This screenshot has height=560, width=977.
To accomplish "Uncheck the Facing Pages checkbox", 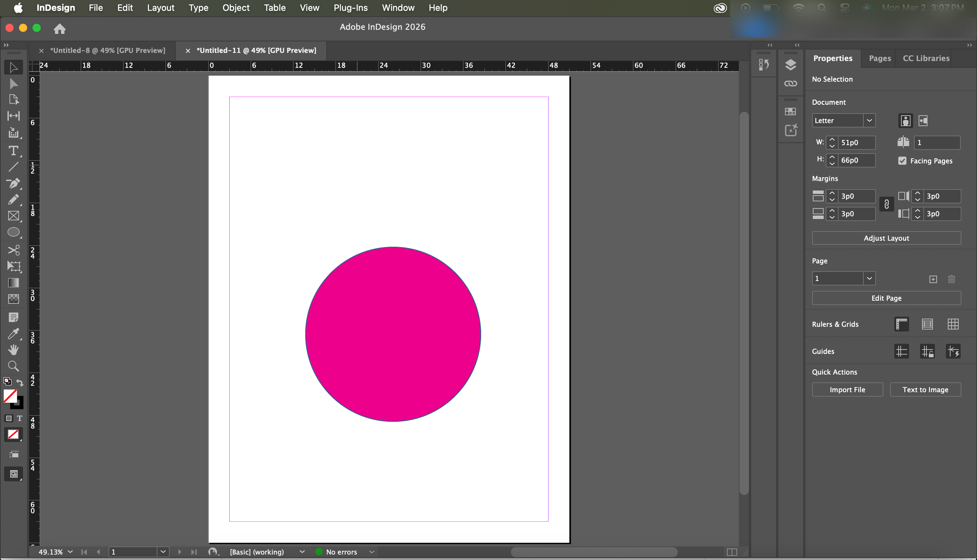I will (902, 161).
